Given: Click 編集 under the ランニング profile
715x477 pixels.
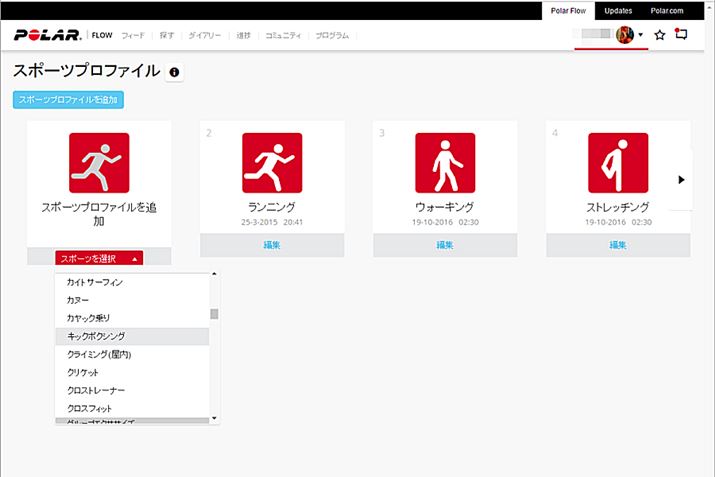Looking at the screenshot, I should click(x=272, y=245).
